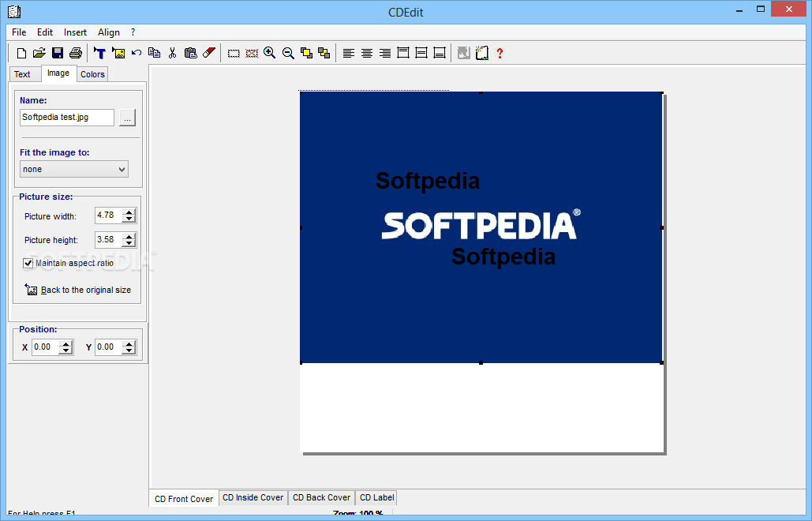812x521 pixels.
Task: Decrease Y position with down arrow
Action: 129,350
